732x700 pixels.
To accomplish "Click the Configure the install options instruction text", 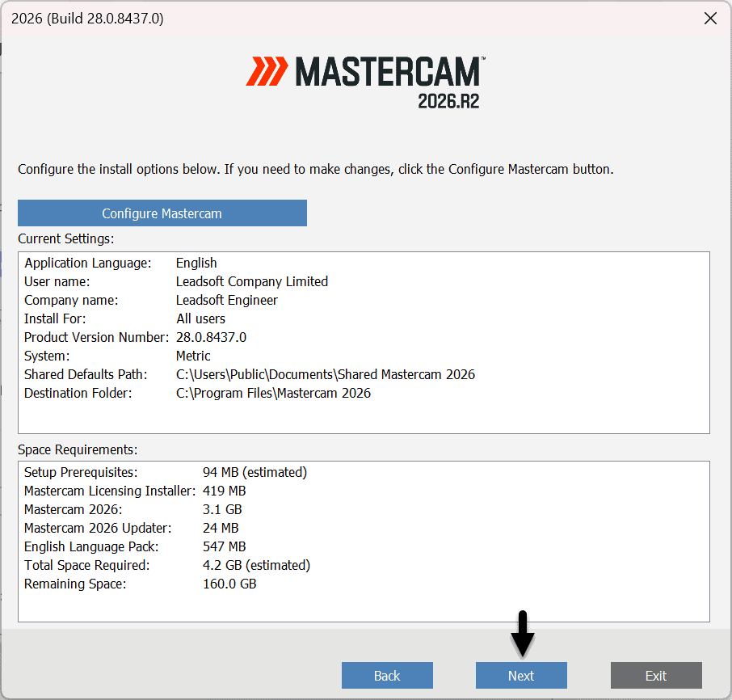I will [x=316, y=169].
